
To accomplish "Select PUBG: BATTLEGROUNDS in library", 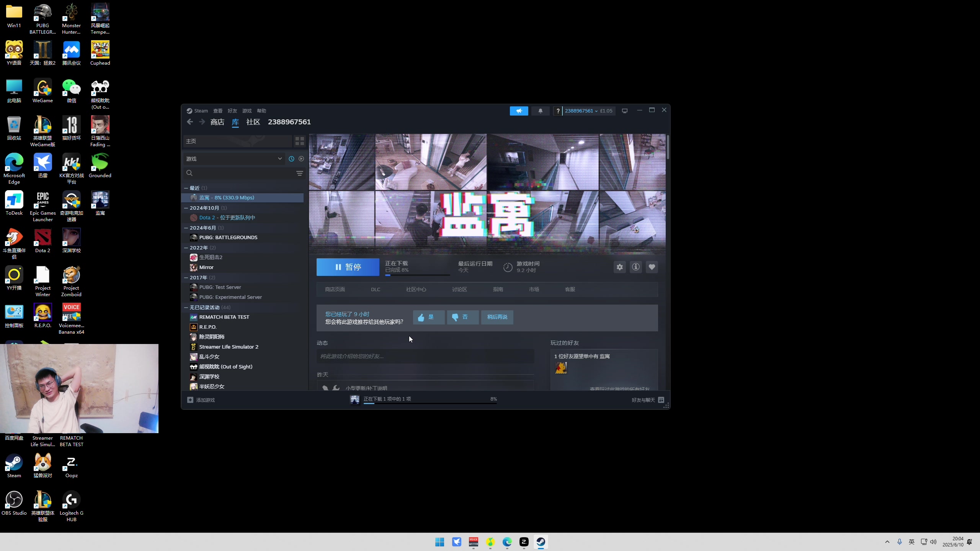I will pyautogui.click(x=243, y=238).
